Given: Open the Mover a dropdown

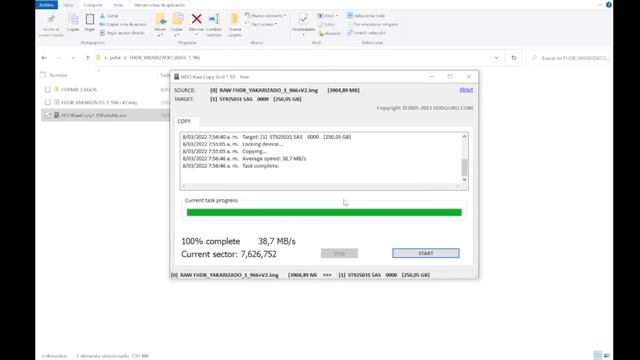Looking at the screenshot, I should pos(160,36).
